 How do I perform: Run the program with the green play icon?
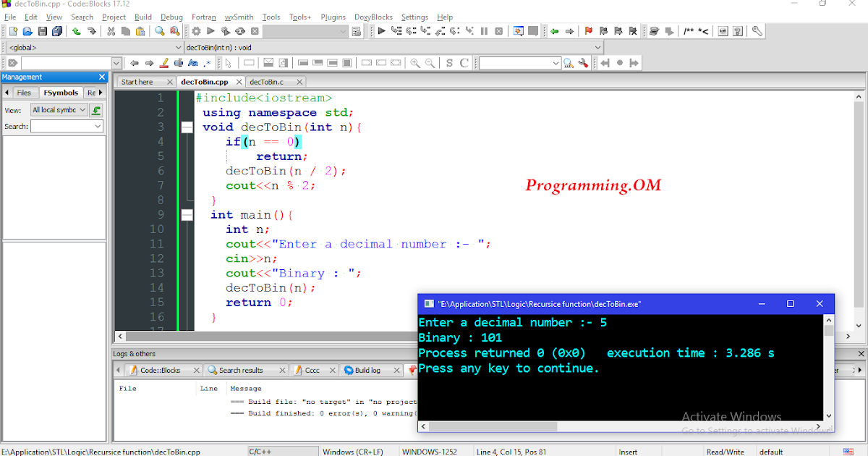[210, 31]
